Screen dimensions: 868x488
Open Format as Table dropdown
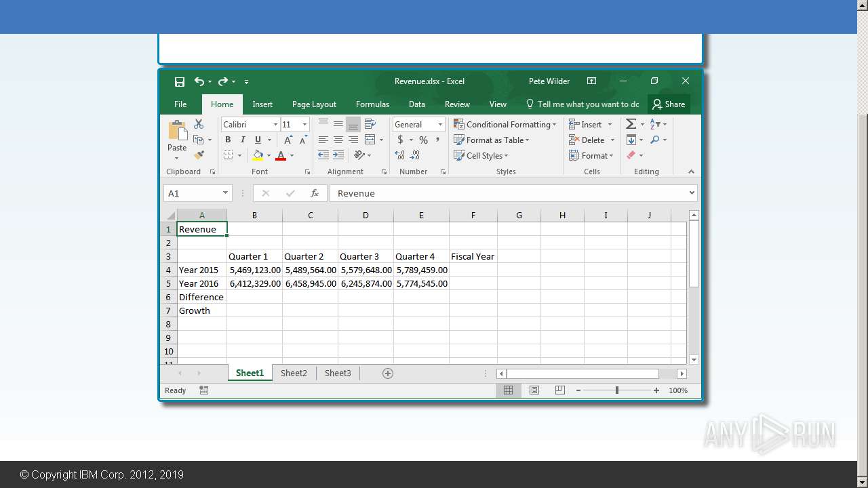coord(492,140)
